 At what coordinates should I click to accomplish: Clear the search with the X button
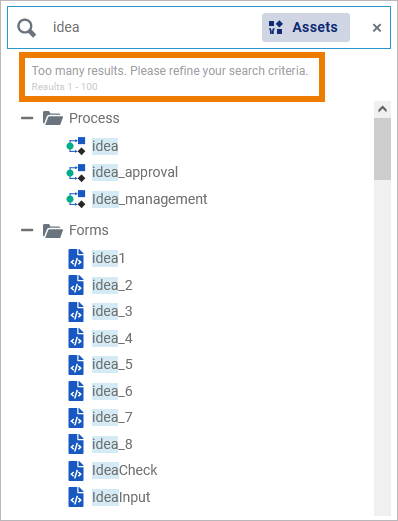377,28
